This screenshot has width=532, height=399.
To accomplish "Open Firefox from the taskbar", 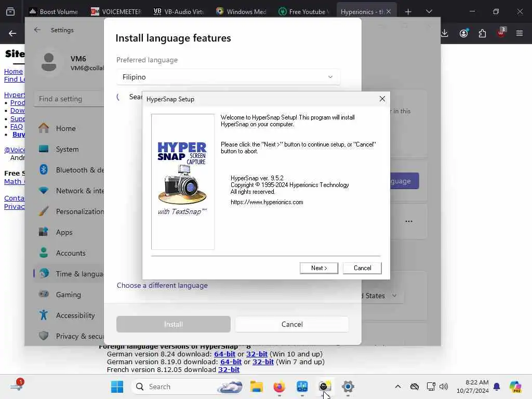I will [279, 387].
